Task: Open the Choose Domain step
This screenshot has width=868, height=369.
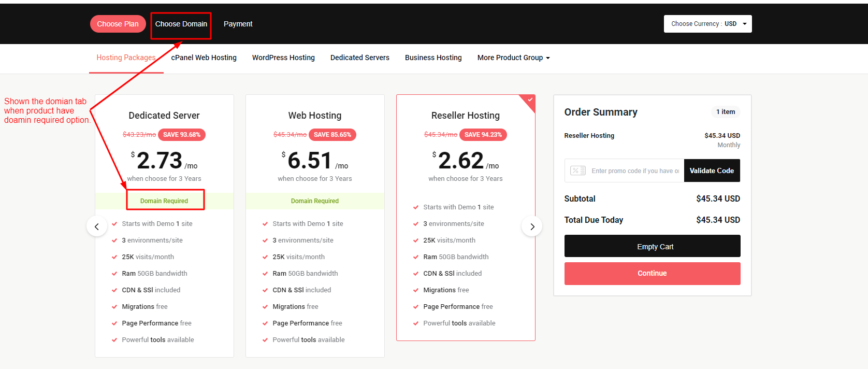Action: [x=181, y=24]
